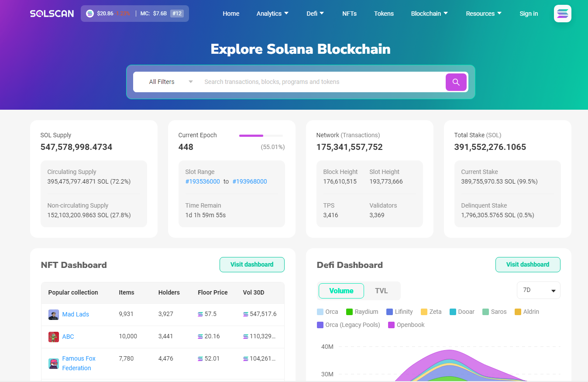This screenshot has height=382, width=588.
Task: Open the 7D time range dropdown
Action: (x=538, y=291)
